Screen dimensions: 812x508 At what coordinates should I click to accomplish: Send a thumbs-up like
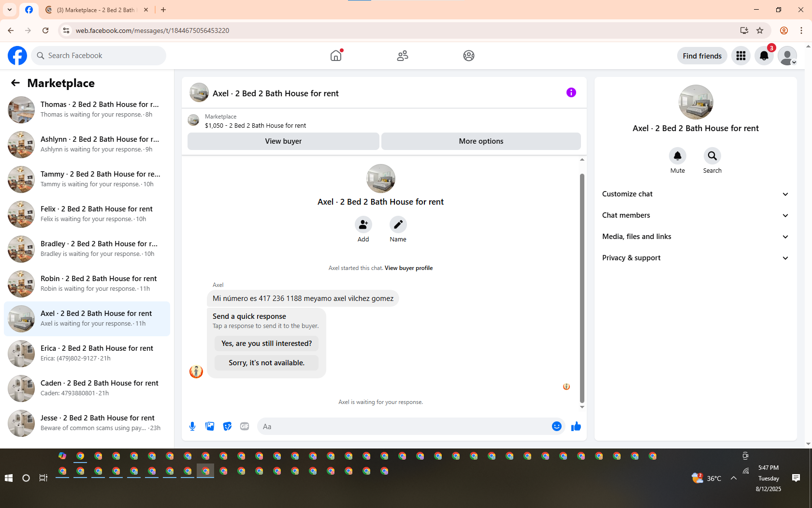tap(576, 426)
